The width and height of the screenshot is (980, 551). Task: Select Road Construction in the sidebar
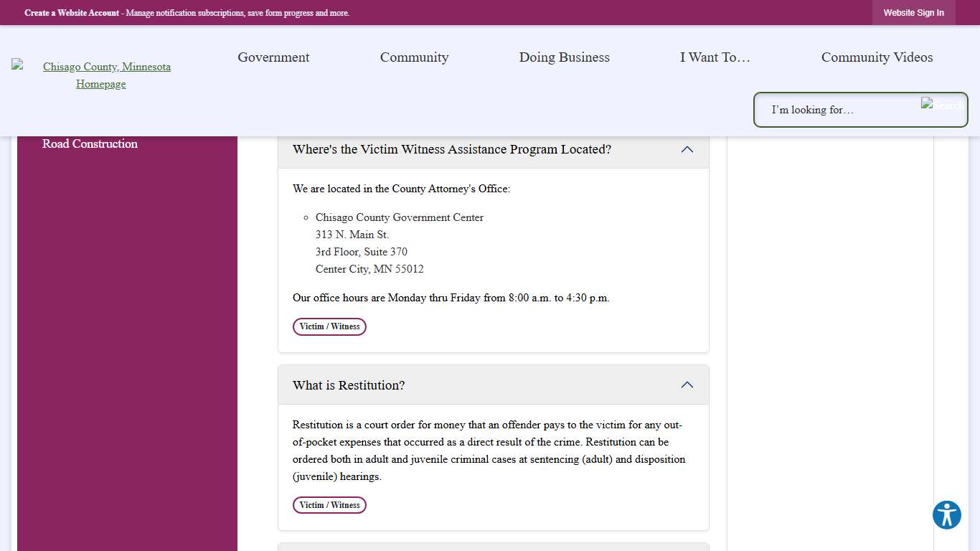pos(90,143)
